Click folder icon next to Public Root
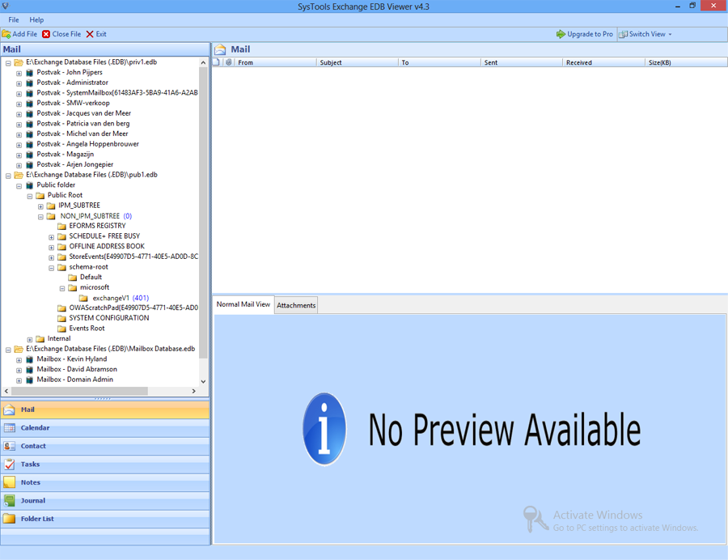This screenshot has width=728, height=560. click(40, 196)
